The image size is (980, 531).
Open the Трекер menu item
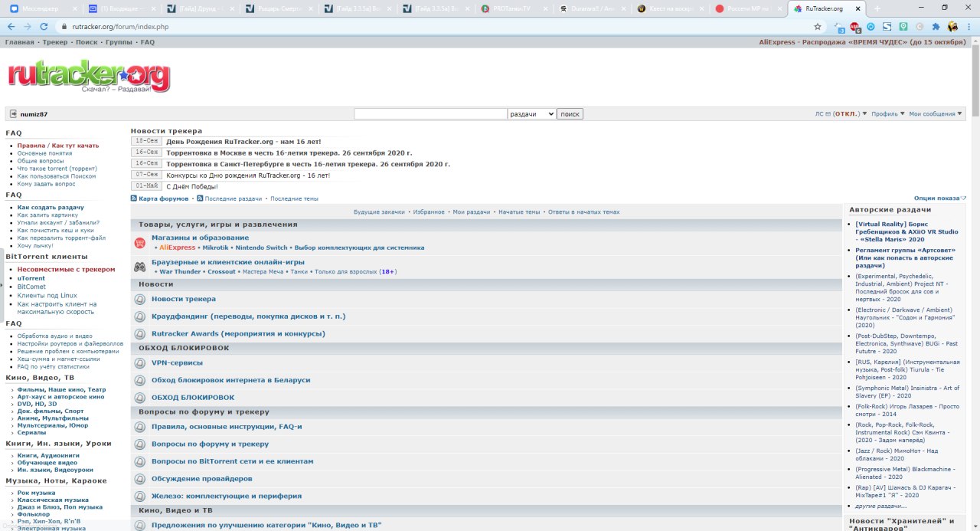(x=55, y=42)
